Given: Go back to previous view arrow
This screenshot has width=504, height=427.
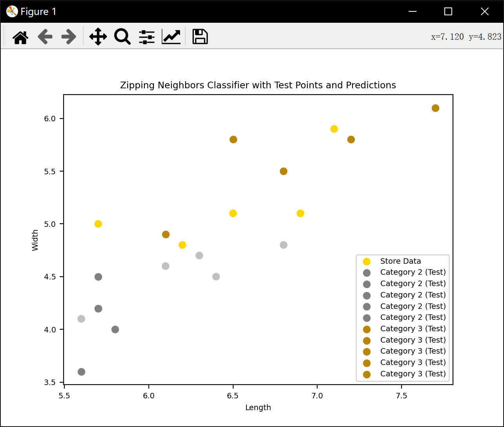Looking at the screenshot, I should tap(45, 37).
